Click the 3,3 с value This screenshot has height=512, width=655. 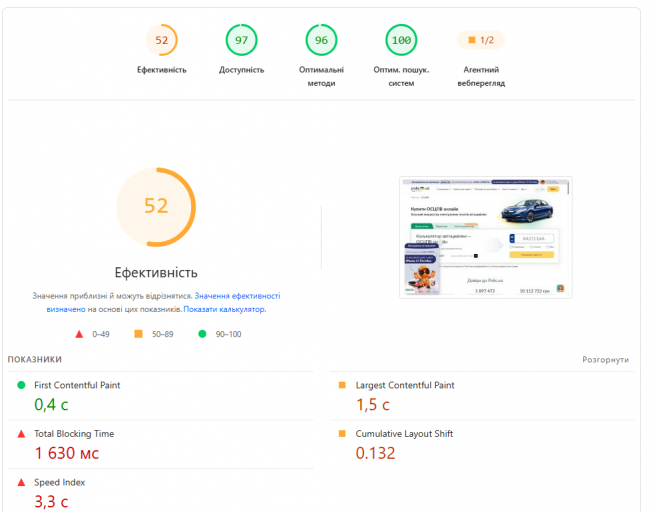tap(51, 502)
